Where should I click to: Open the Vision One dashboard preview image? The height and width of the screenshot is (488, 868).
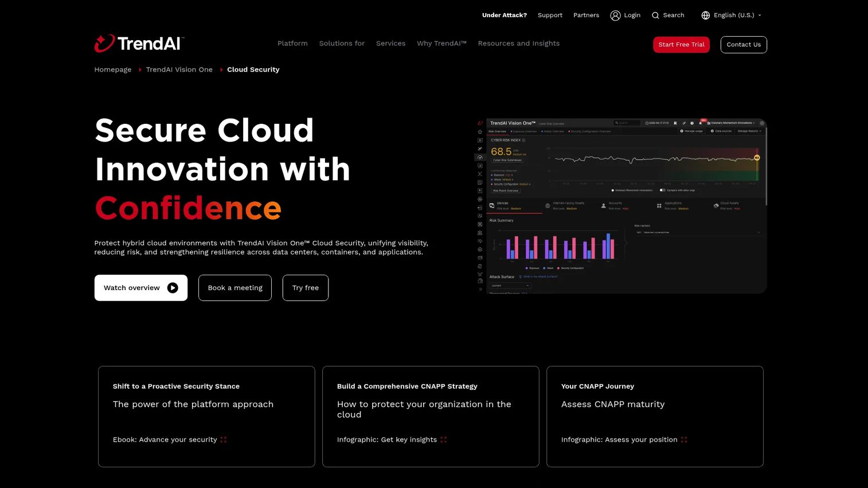pyautogui.click(x=621, y=206)
